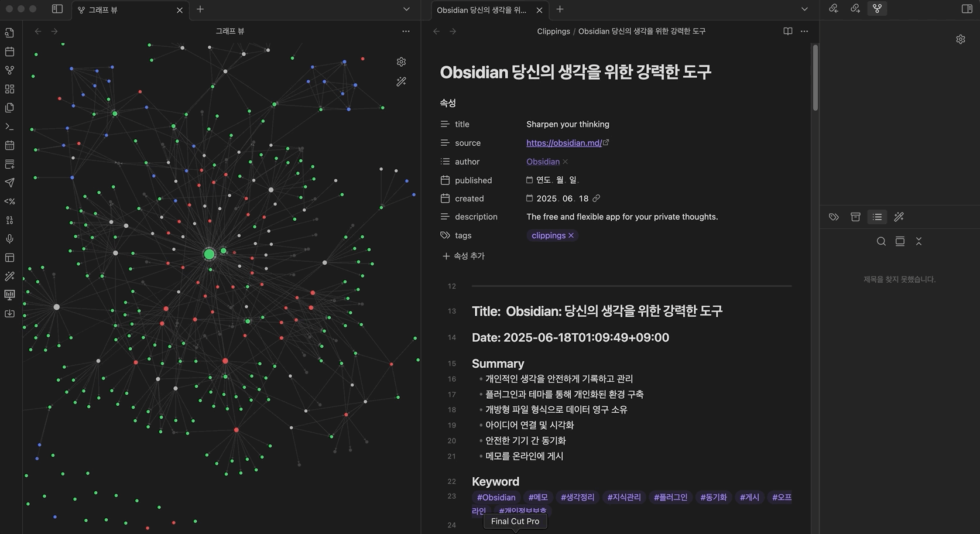Remove the clippings tag
980x534 pixels.
(571, 235)
